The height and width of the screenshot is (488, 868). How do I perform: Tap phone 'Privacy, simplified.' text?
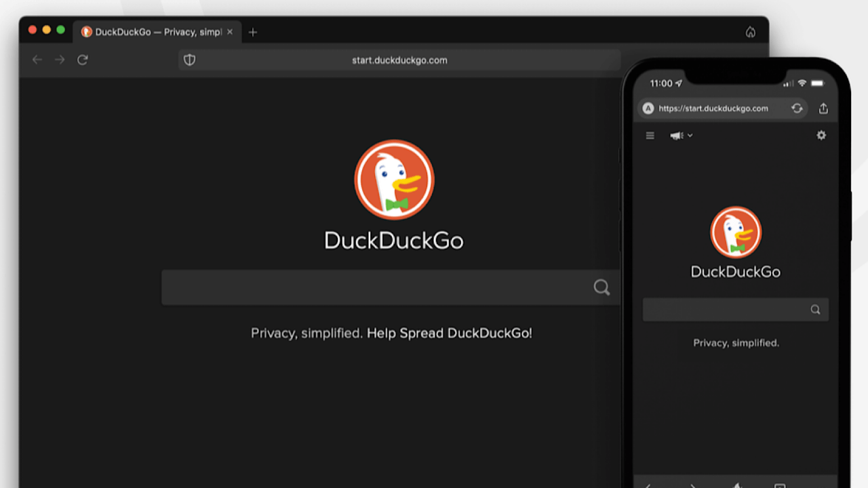tap(736, 343)
